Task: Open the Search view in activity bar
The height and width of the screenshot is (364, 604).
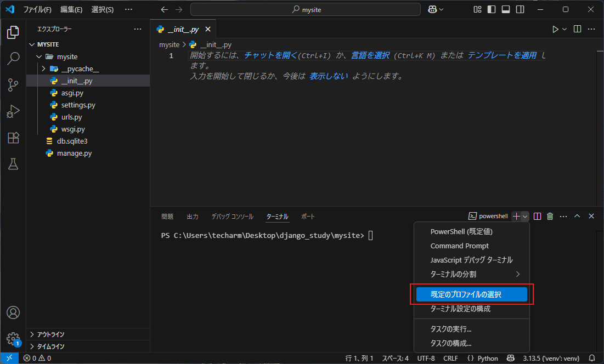Action: click(x=13, y=59)
